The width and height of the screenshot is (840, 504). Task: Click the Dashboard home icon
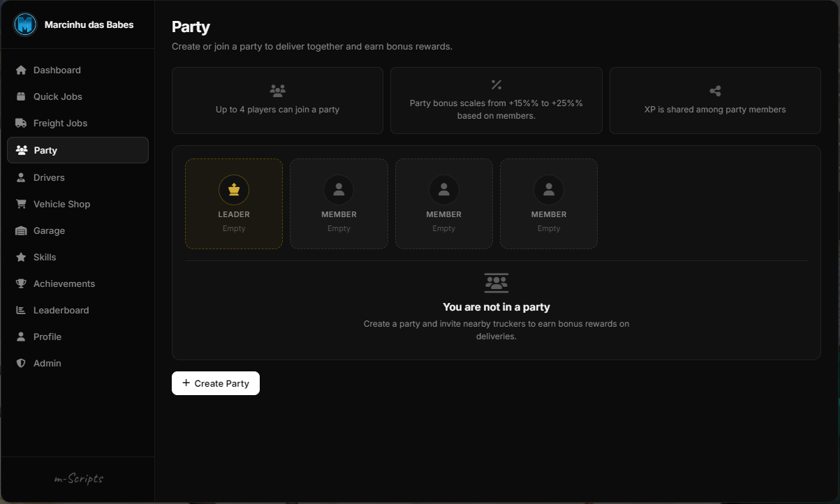pos(21,70)
